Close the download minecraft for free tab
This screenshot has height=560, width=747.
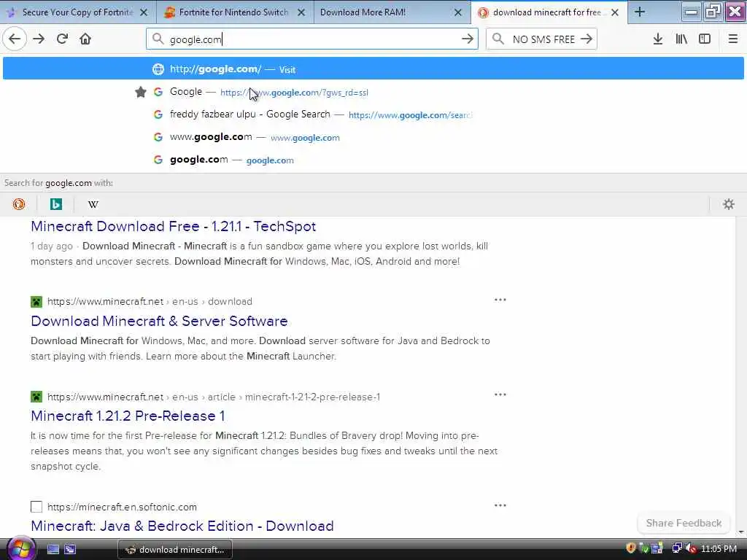[615, 12]
